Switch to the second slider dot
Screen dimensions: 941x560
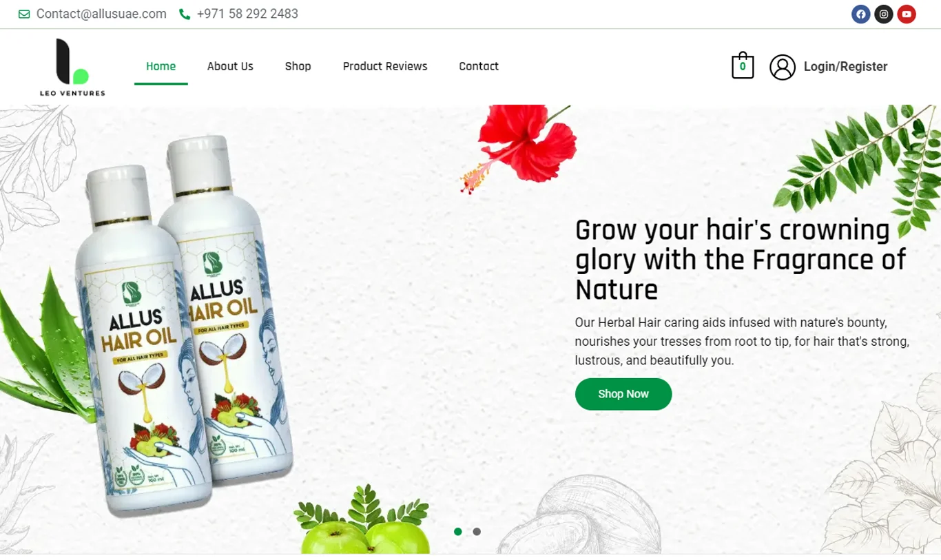(x=477, y=532)
